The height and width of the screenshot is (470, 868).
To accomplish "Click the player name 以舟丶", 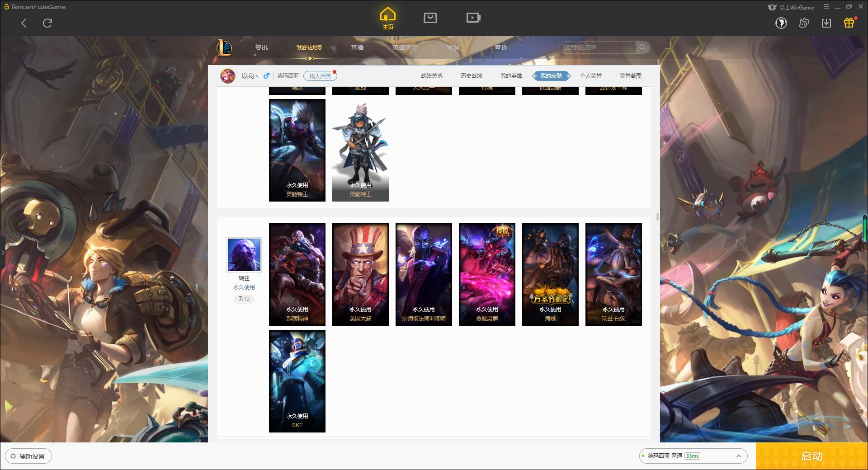I will pyautogui.click(x=250, y=76).
